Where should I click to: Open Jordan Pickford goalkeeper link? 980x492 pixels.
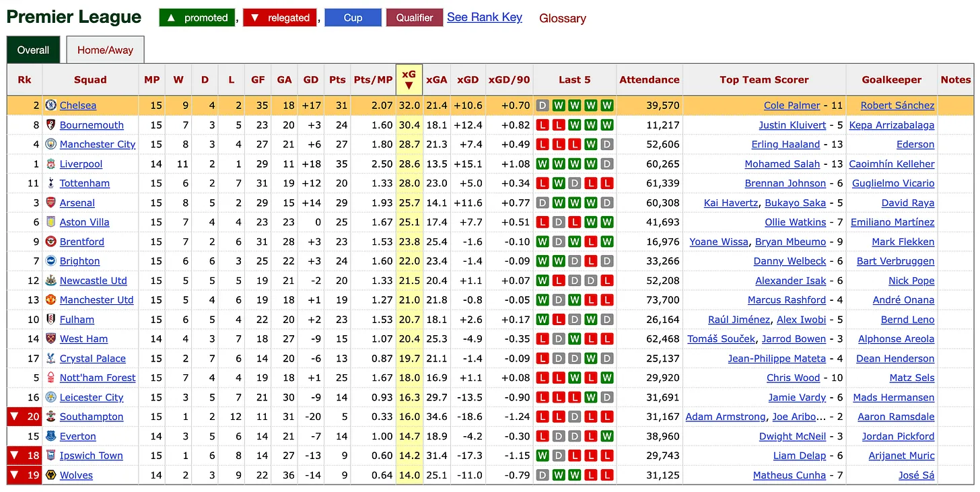tap(898, 437)
